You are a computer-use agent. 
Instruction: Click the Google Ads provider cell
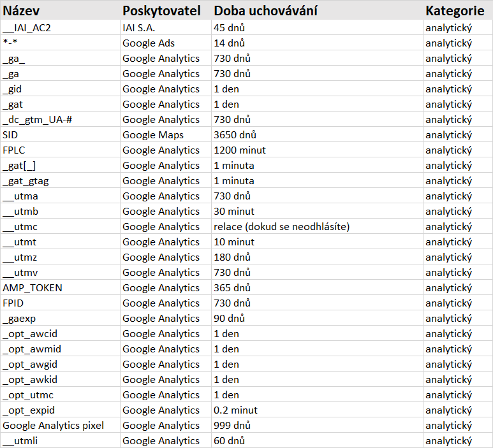(149, 43)
